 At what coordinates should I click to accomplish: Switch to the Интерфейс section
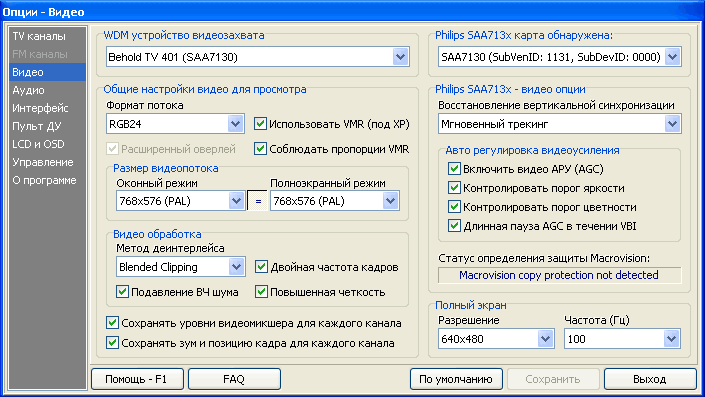coord(47,108)
